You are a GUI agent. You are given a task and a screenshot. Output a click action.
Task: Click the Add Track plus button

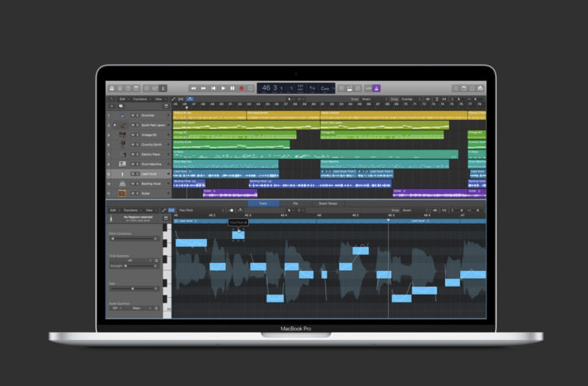click(x=111, y=106)
